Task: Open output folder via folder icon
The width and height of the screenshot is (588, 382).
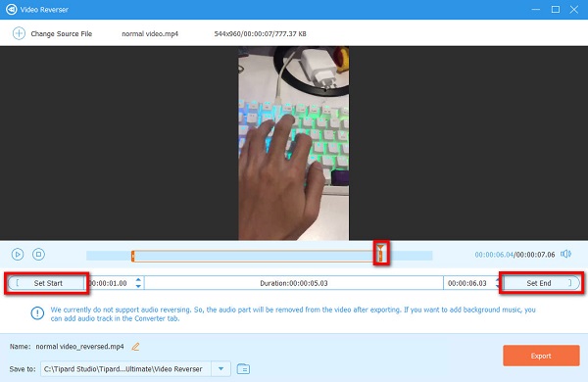Action: pyautogui.click(x=243, y=369)
